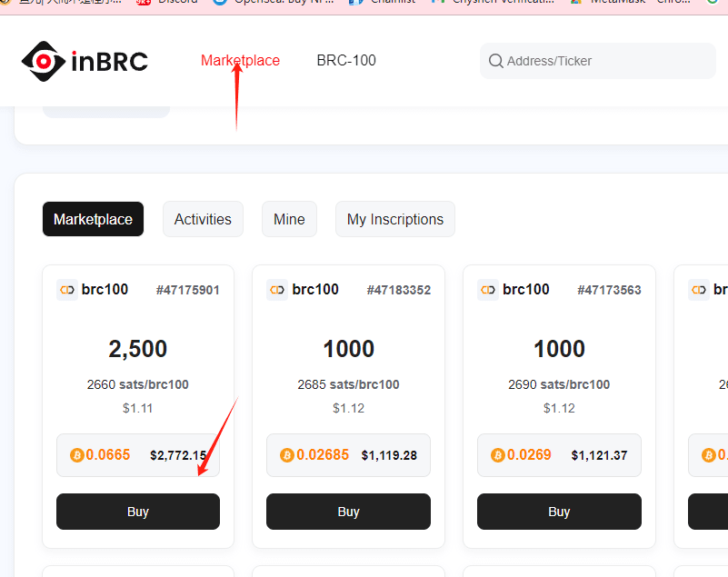Open the search magnifier icon
This screenshot has width=728, height=577.
click(x=495, y=60)
